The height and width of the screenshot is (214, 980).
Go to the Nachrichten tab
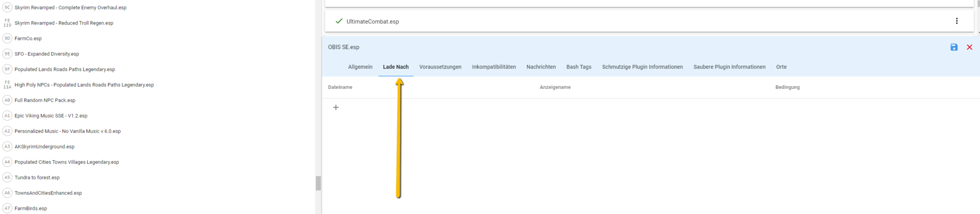(541, 67)
